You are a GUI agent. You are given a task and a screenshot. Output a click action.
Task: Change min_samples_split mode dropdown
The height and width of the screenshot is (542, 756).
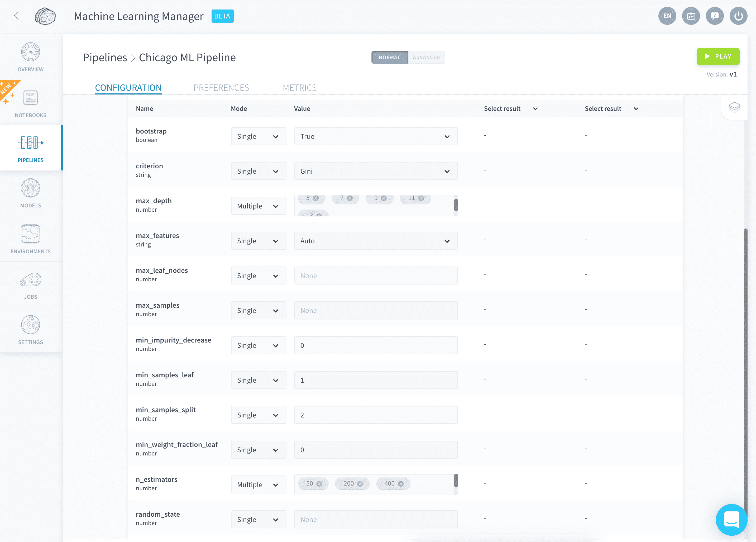pos(258,415)
